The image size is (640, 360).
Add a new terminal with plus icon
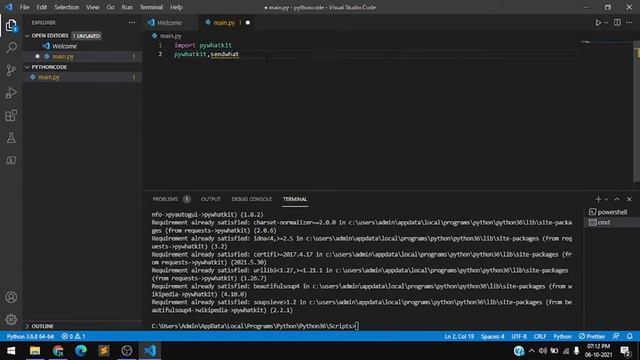pos(598,199)
